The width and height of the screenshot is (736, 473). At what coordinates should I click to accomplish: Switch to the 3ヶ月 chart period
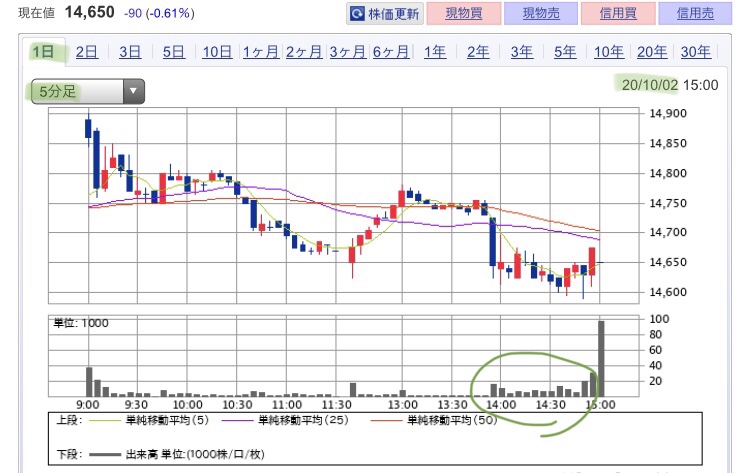point(347,52)
